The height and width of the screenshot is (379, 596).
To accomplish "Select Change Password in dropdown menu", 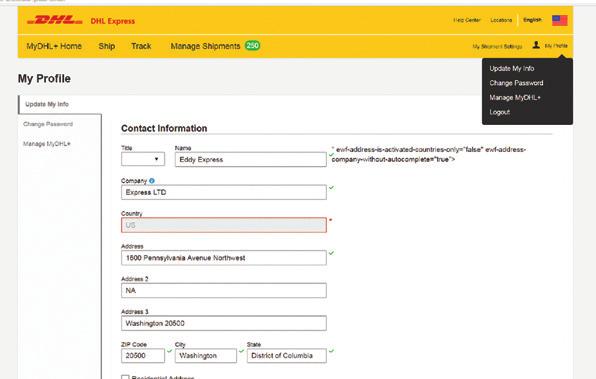I will [x=516, y=83].
